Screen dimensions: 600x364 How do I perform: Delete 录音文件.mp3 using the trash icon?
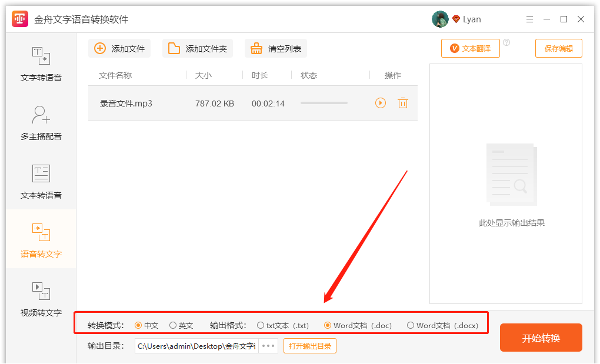404,103
